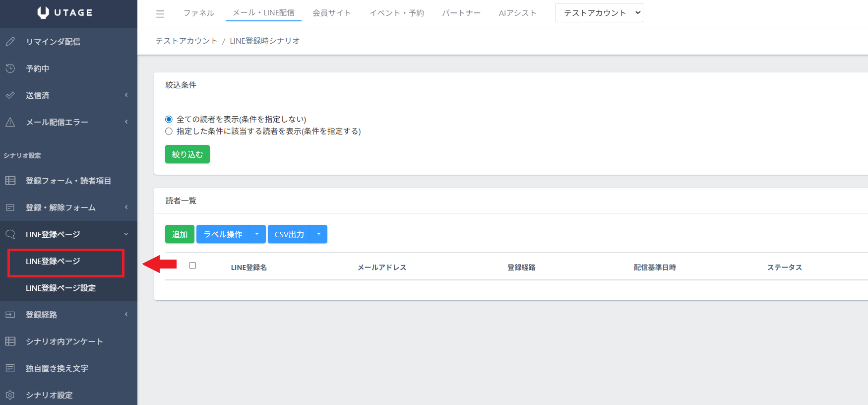
Task: Click the hamburger menu icon in top bar
Action: tap(160, 14)
